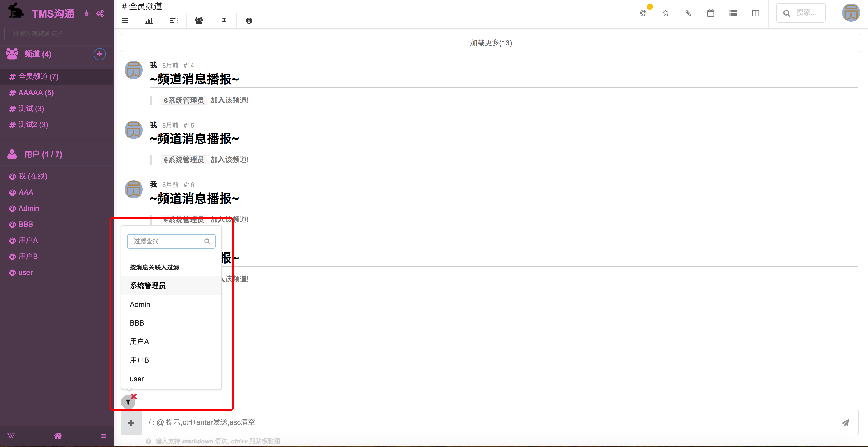The height and width of the screenshot is (447, 868).
Task: Click the TMS沟通 title
Action: tap(53, 14)
